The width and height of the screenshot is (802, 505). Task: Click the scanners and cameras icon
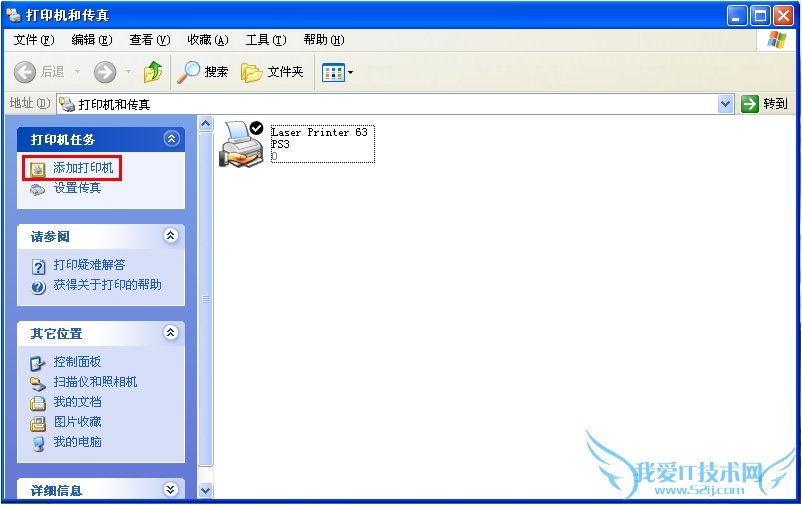click(x=37, y=384)
